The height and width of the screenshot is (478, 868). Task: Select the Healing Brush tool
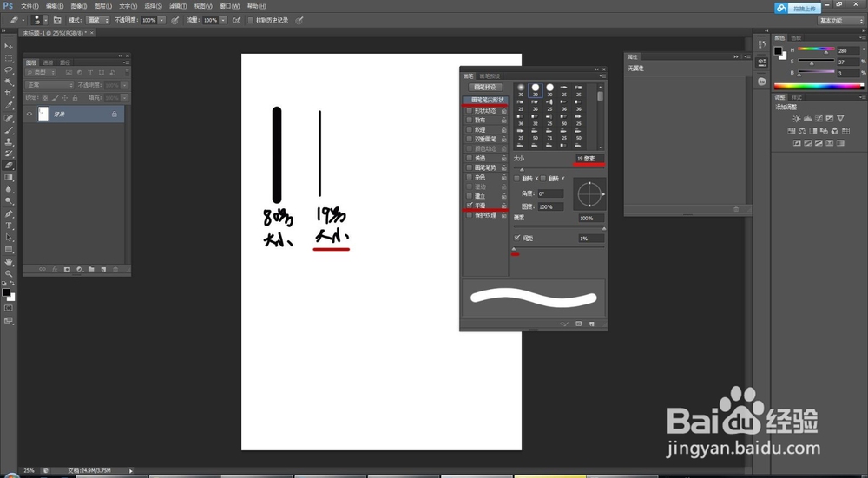click(x=9, y=118)
